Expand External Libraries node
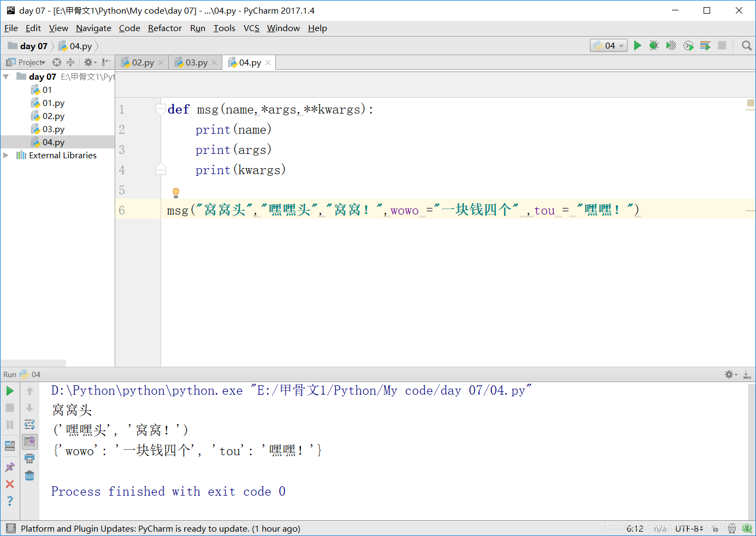756x536 pixels. point(6,156)
